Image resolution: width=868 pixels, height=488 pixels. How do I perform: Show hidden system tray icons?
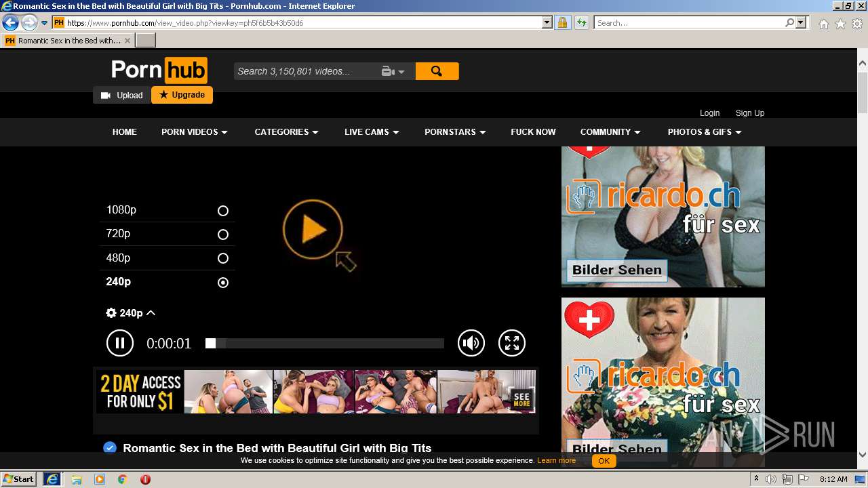click(x=757, y=479)
